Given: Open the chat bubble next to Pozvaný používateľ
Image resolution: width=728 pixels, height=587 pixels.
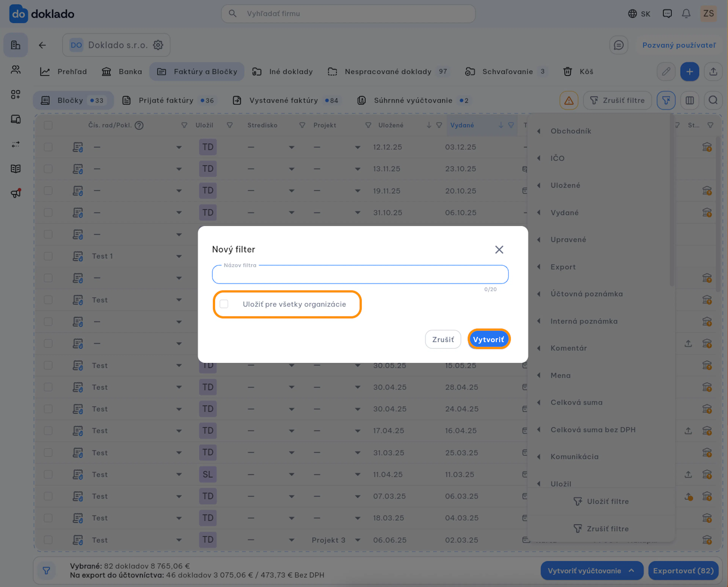Looking at the screenshot, I should click(x=618, y=45).
